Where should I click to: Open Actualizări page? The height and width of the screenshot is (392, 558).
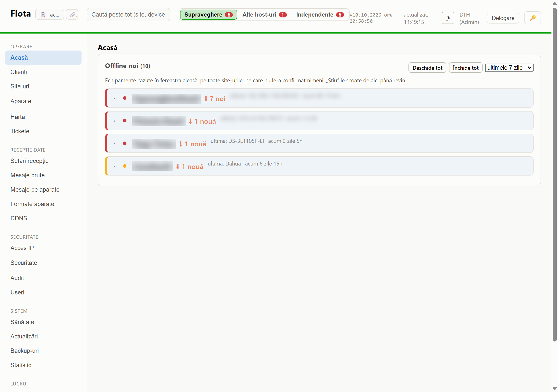point(43,336)
